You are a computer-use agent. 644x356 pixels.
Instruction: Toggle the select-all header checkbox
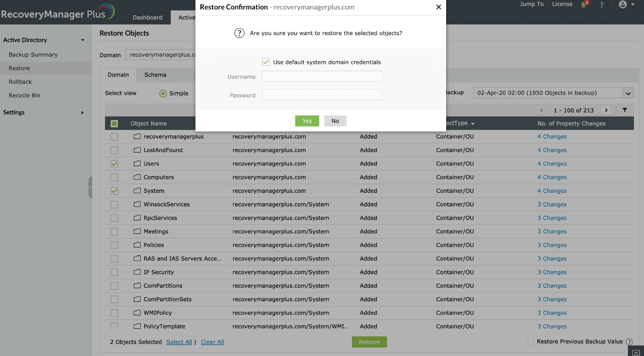click(114, 123)
